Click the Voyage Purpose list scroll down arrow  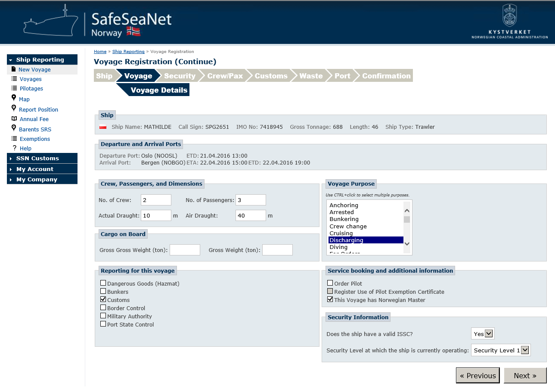[x=407, y=244]
